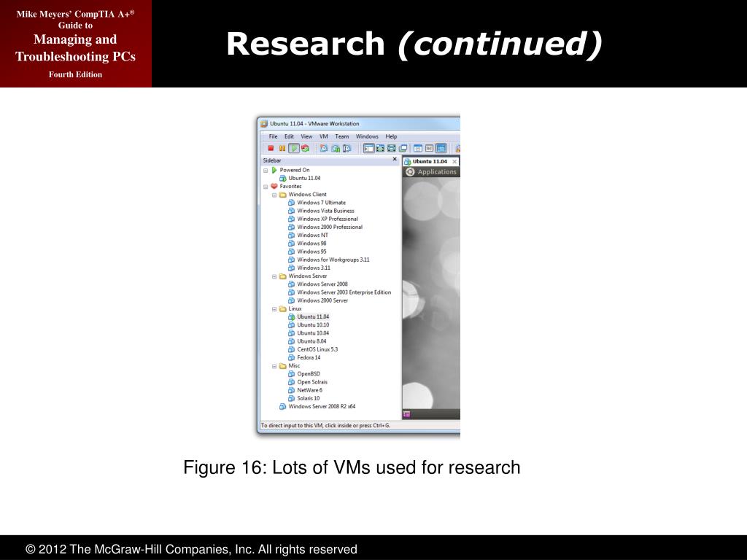This screenshot has width=747, height=560.
Task: Open the File menu
Action: click(273, 136)
